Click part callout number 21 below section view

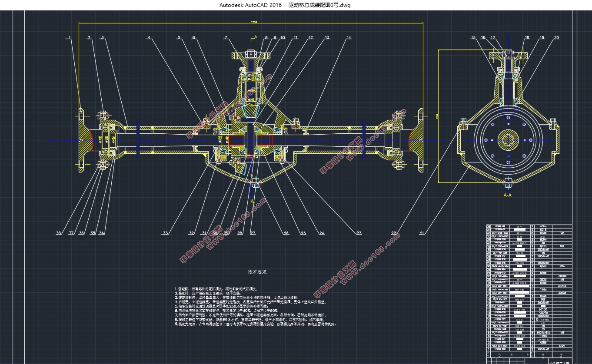pos(422,233)
